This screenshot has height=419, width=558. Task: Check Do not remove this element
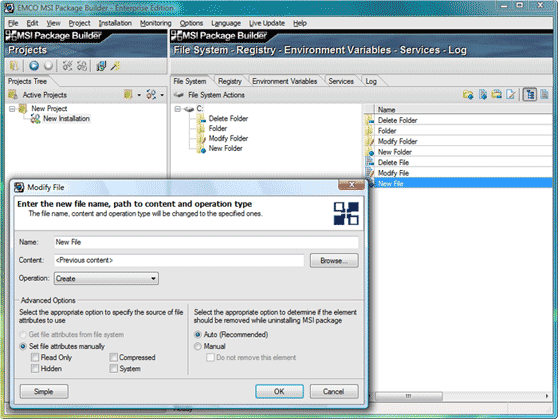coord(210,357)
